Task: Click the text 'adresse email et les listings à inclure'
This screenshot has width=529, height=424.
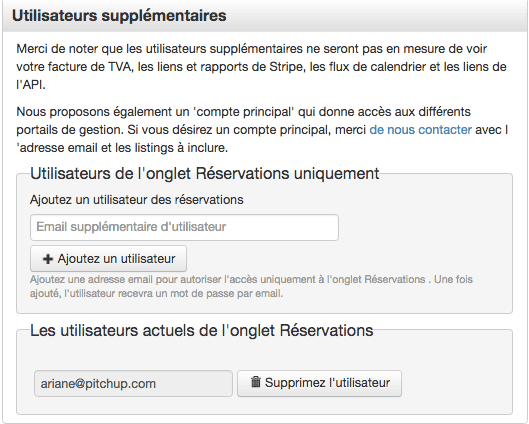Action: pyautogui.click(x=124, y=148)
